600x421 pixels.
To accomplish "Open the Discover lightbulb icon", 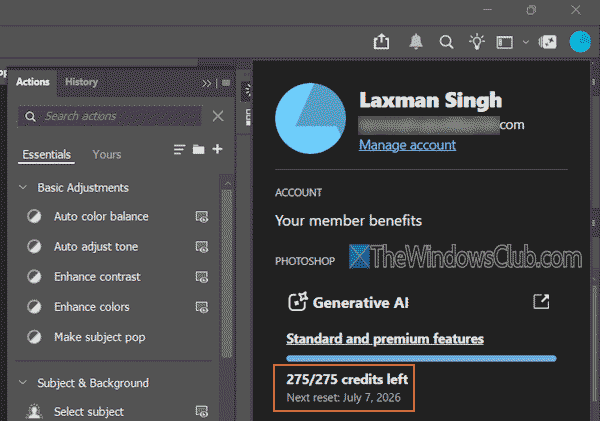I will click(x=477, y=41).
